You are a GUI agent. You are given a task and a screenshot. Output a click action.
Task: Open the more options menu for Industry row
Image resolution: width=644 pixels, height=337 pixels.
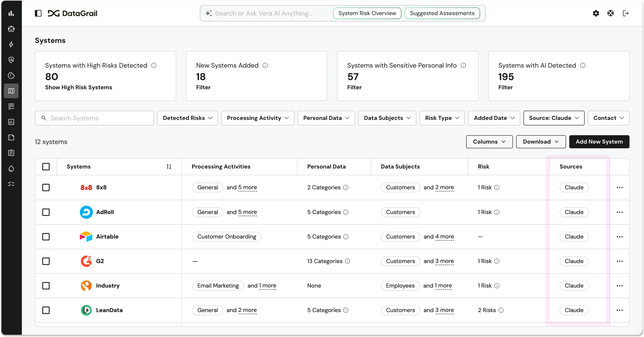619,286
